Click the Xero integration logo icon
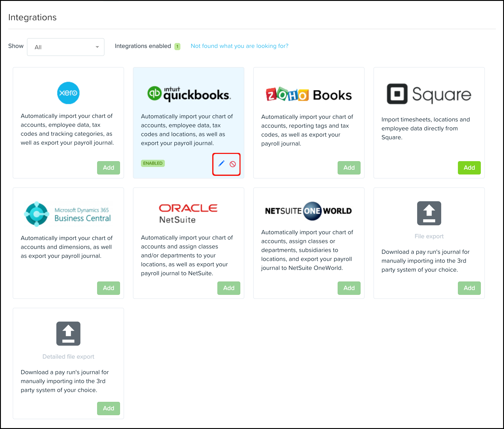The width and height of the screenshot is (504, 429). pos(68,93)
